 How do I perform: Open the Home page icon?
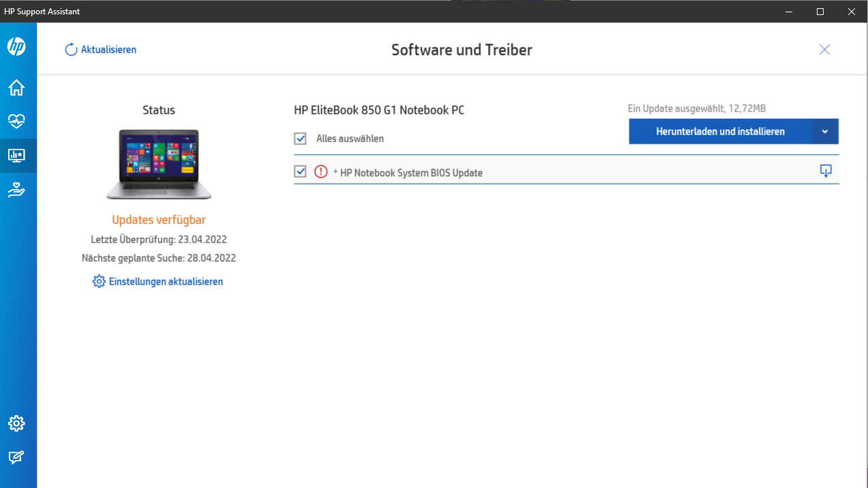16,87
